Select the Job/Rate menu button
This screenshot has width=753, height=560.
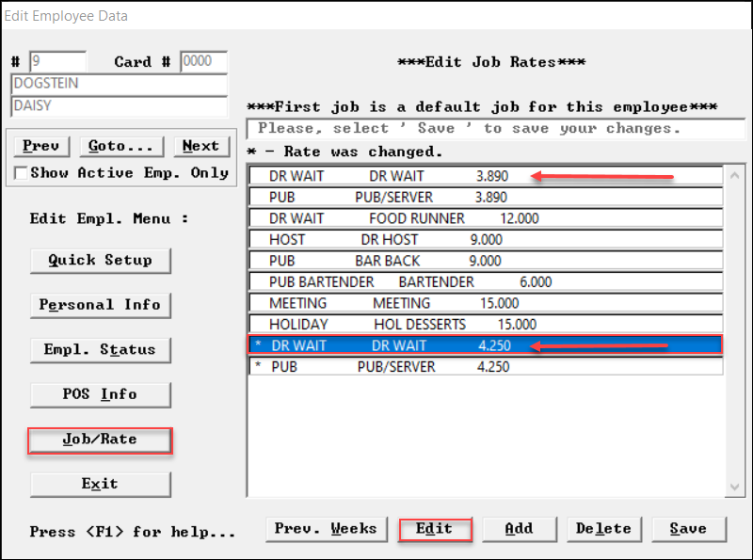click(100, 440)
